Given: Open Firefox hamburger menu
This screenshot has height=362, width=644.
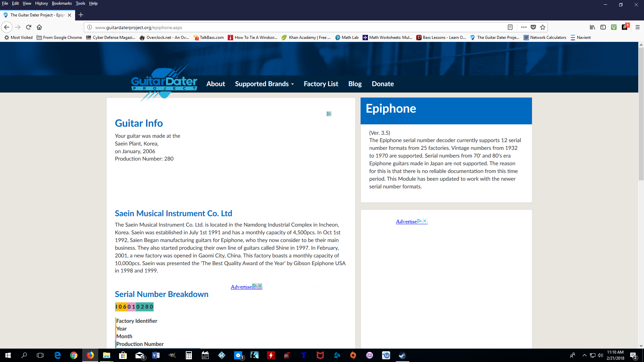Looking at the screenshot, I should (638, 27).
